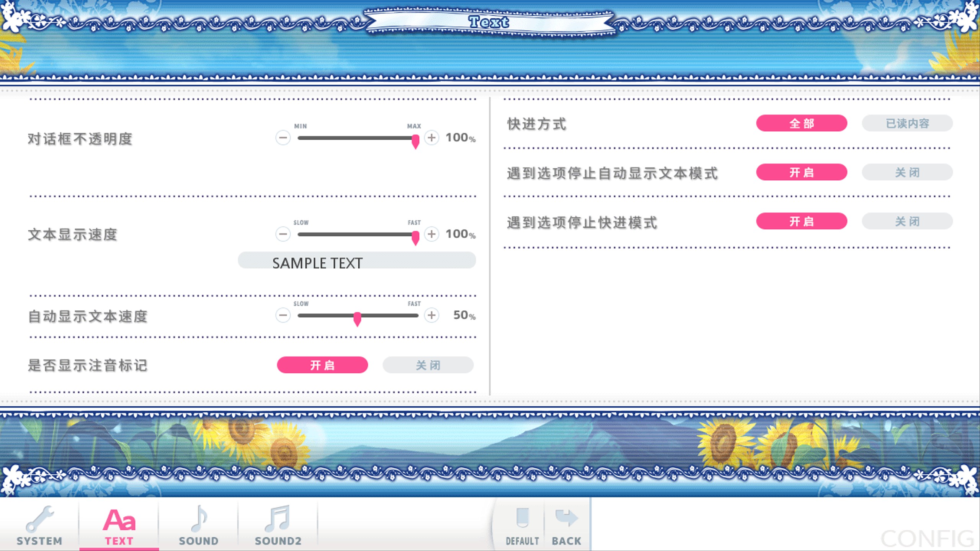980x551 pixels.
Task: Decrease dialog box opacity with minus icon
Action: click(x=283, y=138)
